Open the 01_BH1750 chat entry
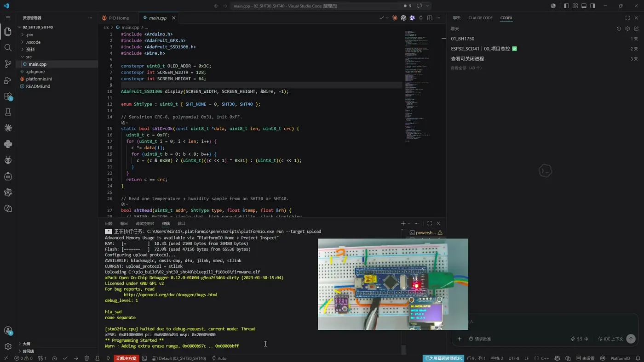The image size is (644, 362). pyautogui.click(x=544, y=39)
